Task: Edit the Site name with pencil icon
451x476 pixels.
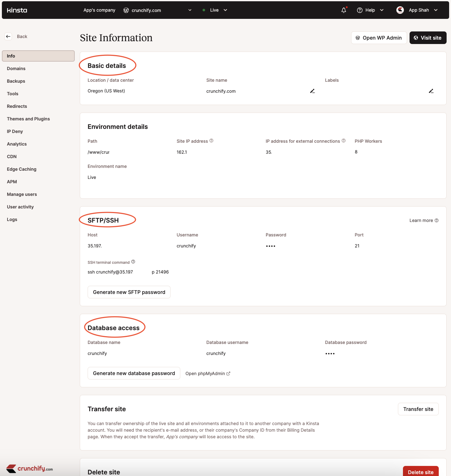Action: click(x=312, y=91)
